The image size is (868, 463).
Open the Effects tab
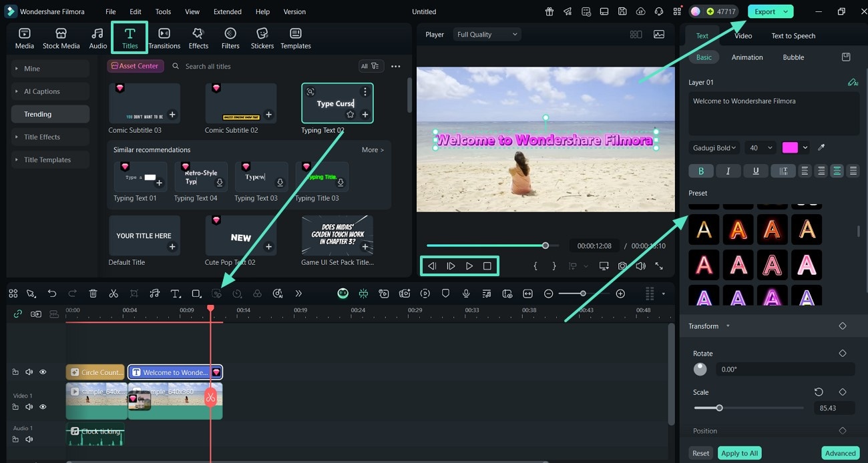click(198, 39)
